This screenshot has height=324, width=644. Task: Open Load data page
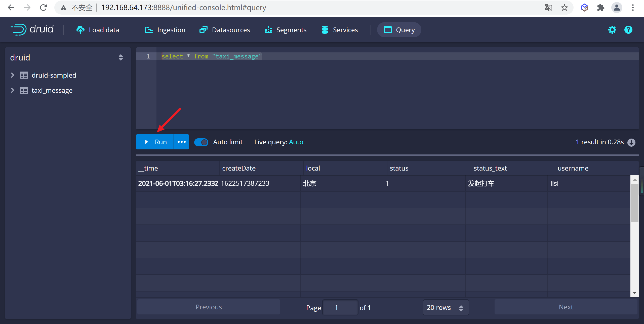click(x=98, y=30)
